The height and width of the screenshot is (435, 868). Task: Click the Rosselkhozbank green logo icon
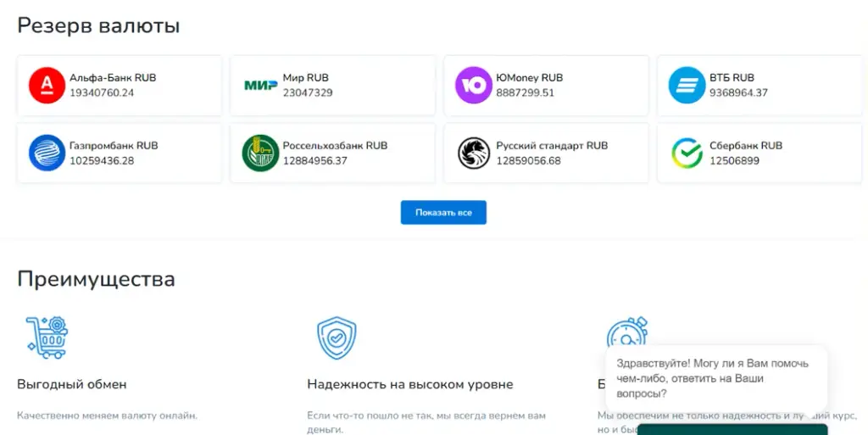[x=260, y=153]
